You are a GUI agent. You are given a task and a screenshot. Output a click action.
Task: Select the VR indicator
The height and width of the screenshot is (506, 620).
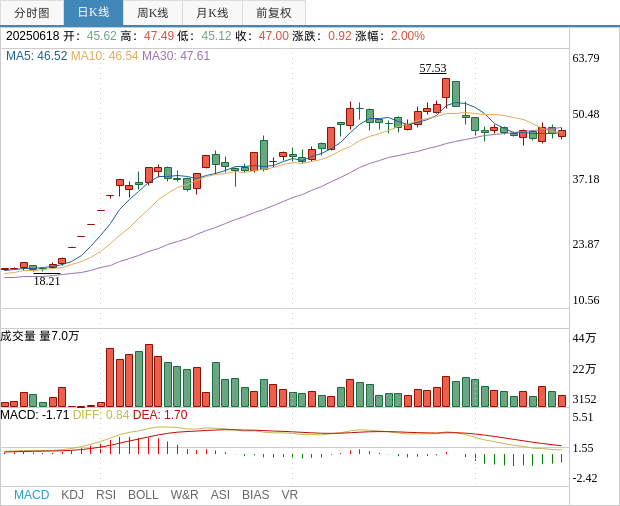point(290,495)
